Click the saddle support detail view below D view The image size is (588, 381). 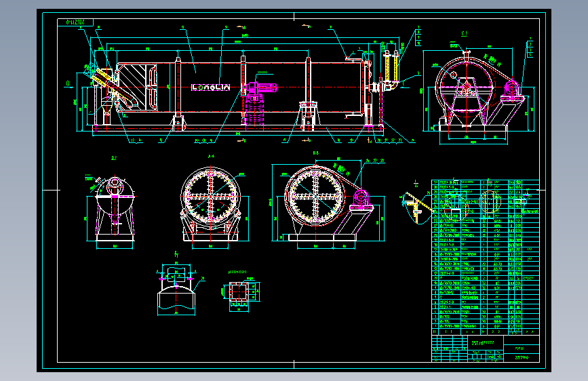(x=176, y=289)
